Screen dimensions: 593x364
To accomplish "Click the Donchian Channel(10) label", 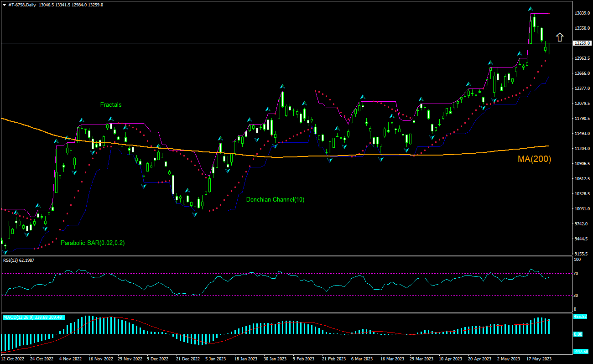I will pos(275,199).
